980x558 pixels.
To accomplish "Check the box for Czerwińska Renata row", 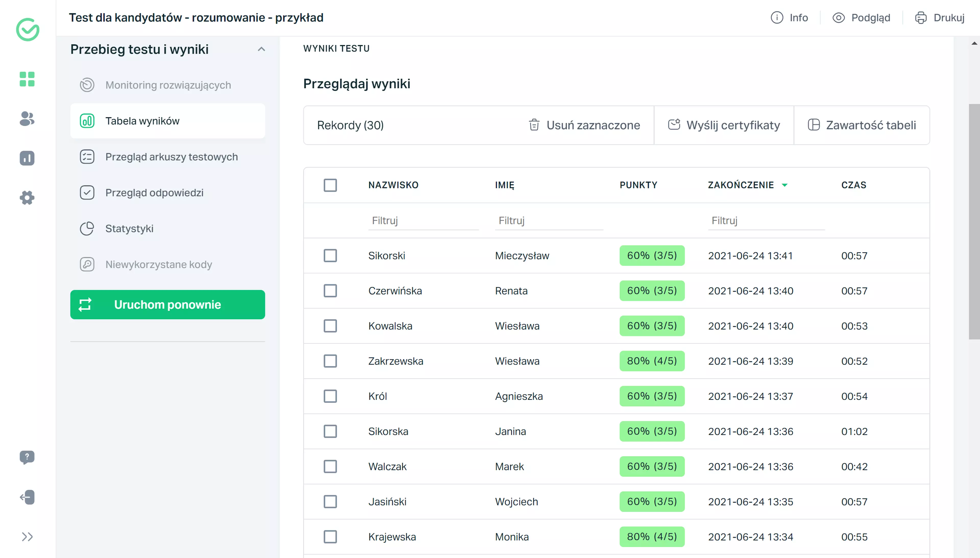I will pos(330,291).
